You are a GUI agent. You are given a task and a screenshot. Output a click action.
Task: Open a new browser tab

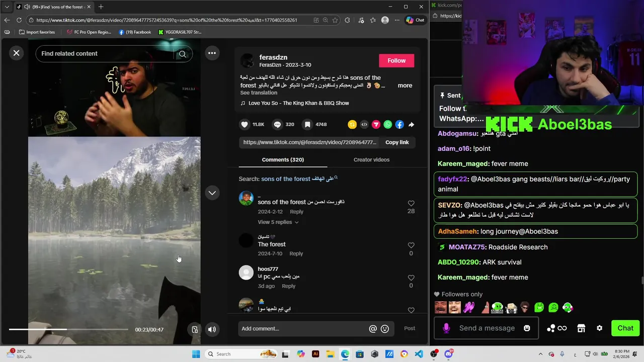tap(101, 7)
